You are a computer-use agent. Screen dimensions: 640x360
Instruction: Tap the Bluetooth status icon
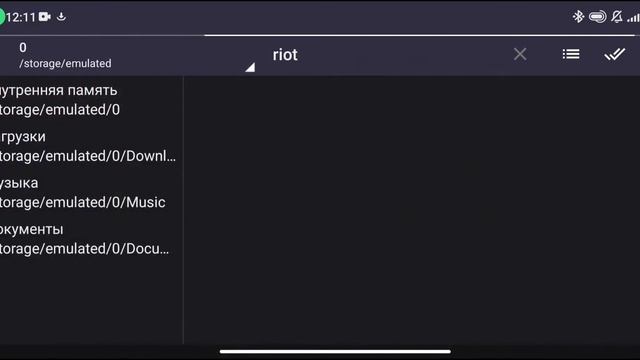click(578, 17)
